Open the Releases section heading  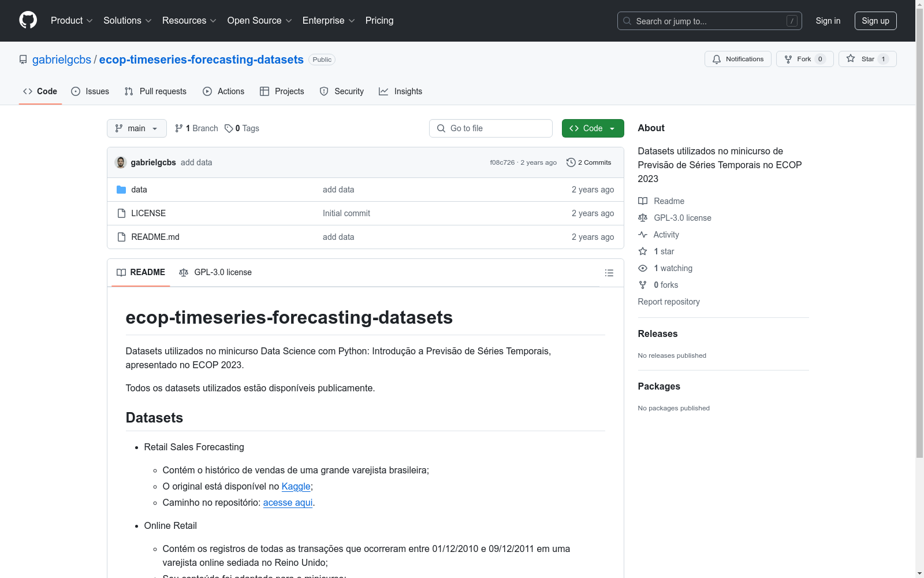coord(658,334)
